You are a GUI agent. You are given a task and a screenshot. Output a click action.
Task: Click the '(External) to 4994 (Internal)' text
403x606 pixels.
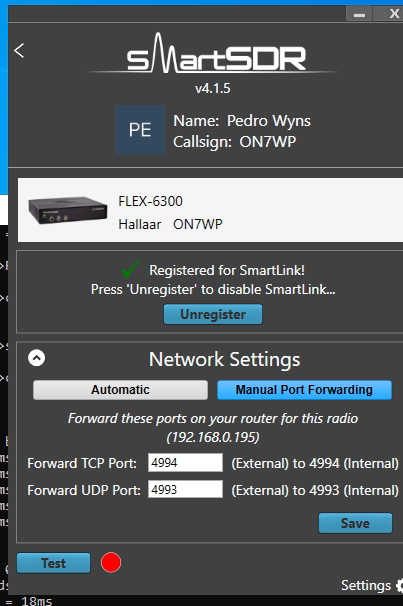[315, 463]
